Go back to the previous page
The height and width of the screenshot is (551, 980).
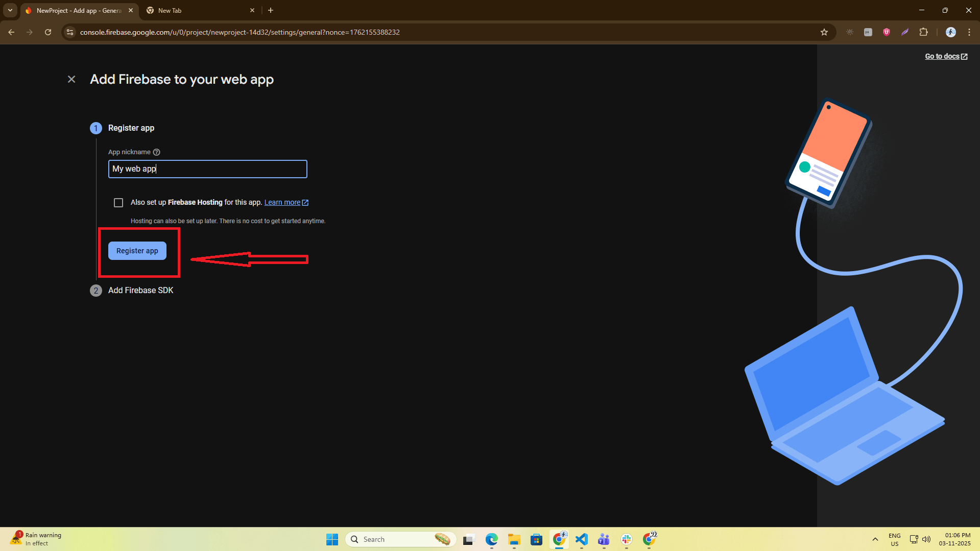click(11, 32)
